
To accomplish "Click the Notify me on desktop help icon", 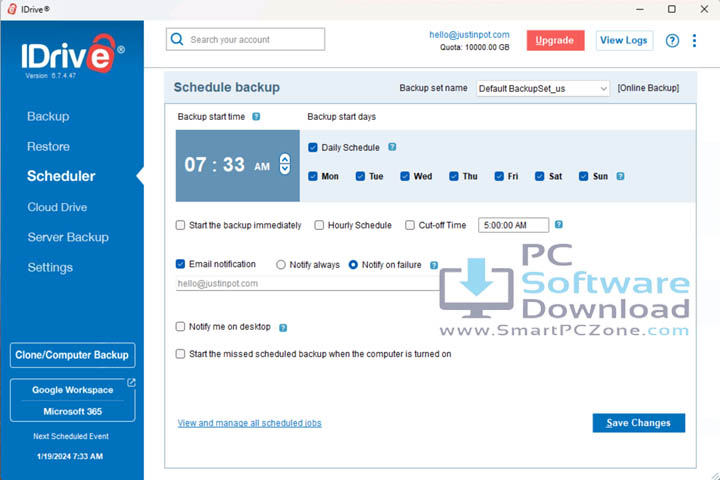I will click(283, 328).
